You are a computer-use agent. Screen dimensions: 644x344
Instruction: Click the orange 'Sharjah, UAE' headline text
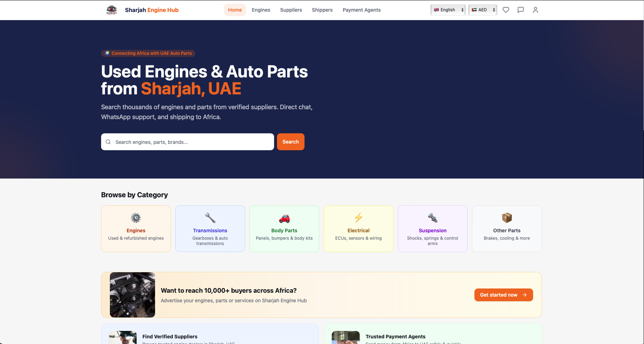click(x=191, y=89)
